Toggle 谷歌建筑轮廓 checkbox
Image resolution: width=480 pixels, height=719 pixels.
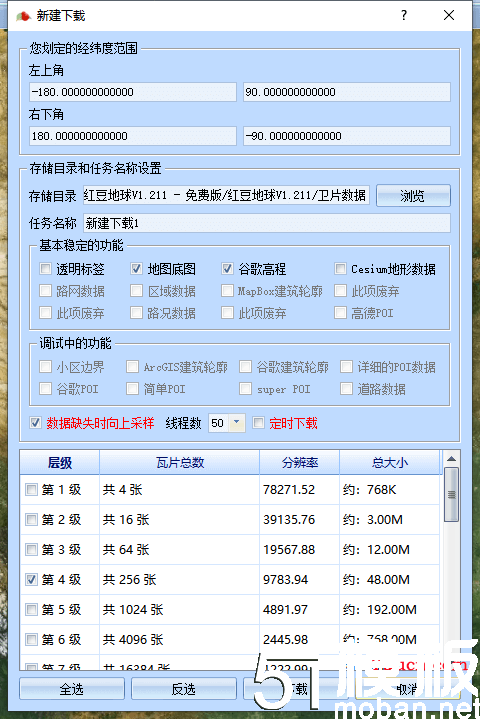click(245, 366)
